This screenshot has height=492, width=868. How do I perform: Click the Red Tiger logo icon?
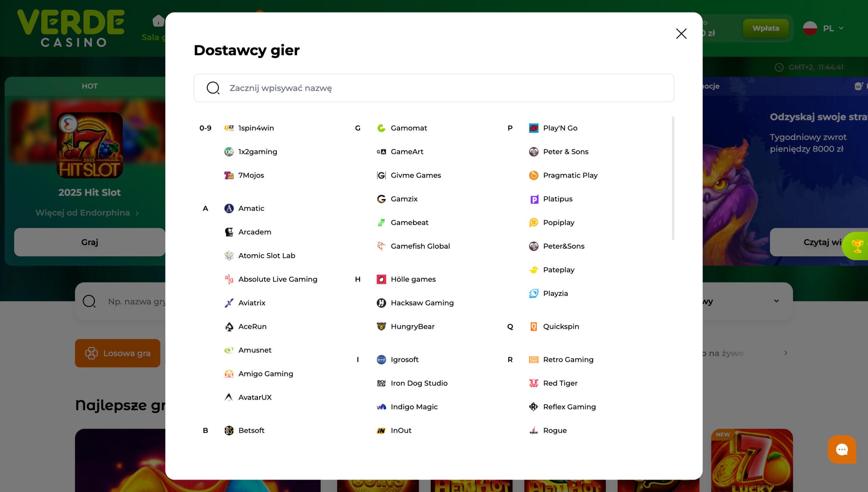coord(533,383)
